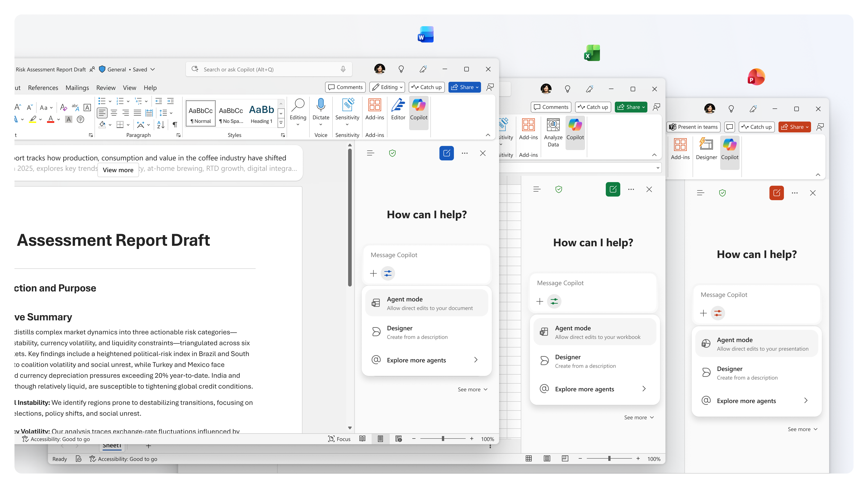Viewport: 868px width, 488px height.
Task: Click the Message Copilot input field
Action: 427,255
